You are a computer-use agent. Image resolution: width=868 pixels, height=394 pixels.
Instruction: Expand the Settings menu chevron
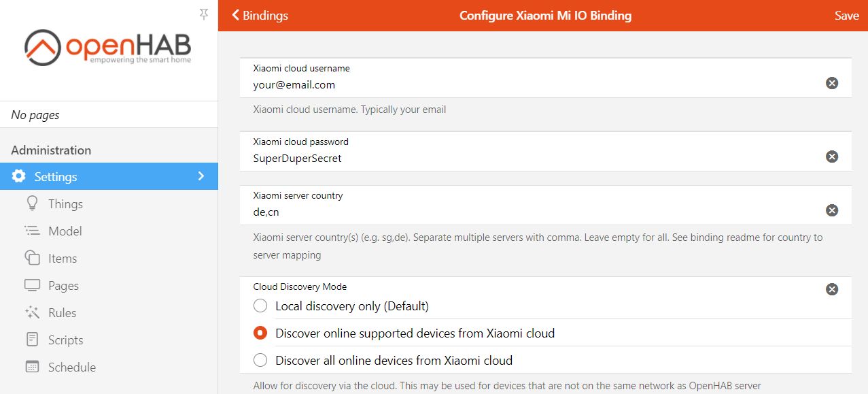(x=201, y=176)
